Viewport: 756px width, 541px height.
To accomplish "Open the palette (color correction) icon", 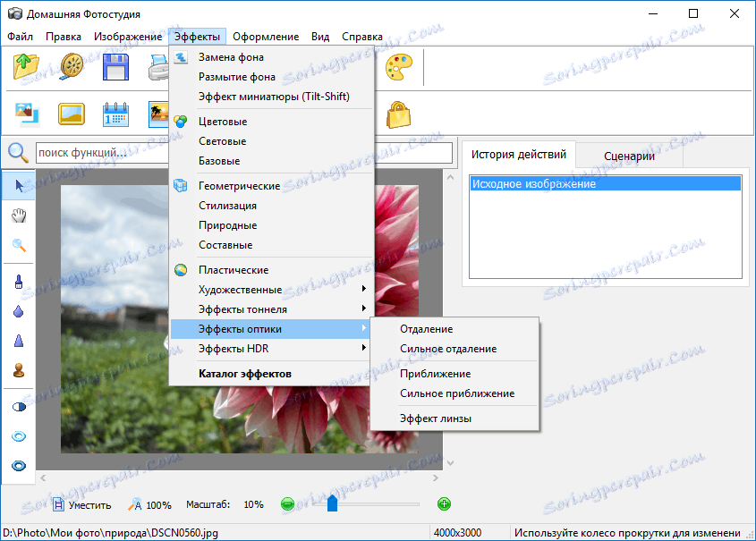I will click(399, 66).
